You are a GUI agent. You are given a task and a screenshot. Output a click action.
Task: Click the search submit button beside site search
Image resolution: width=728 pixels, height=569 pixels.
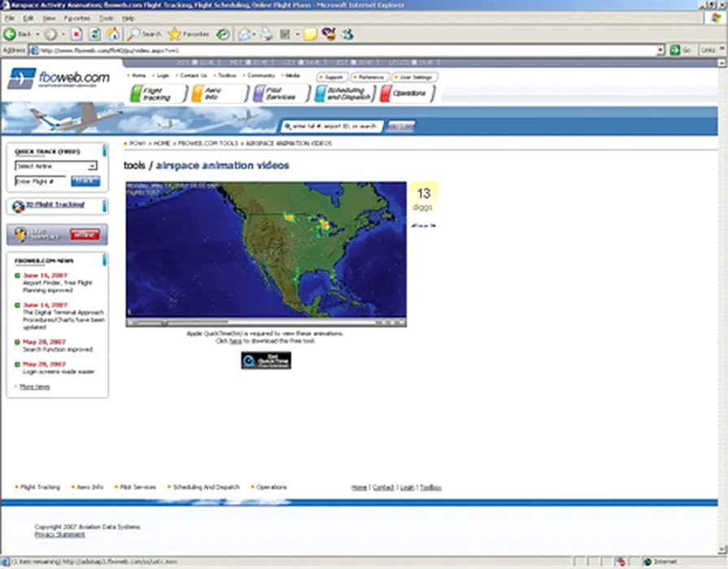402,126
